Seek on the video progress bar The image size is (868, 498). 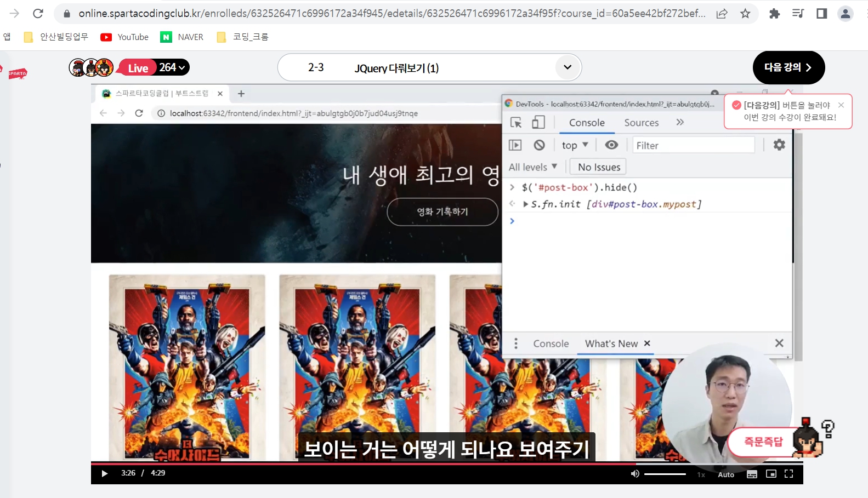click(447, 463)
